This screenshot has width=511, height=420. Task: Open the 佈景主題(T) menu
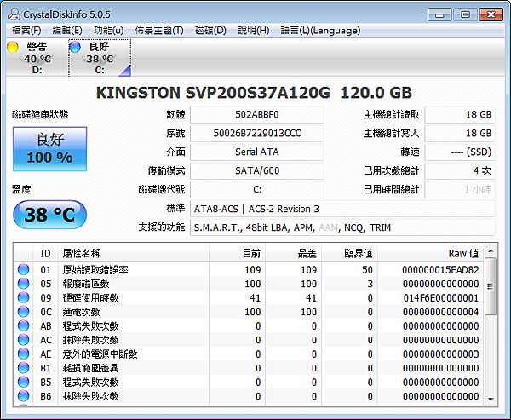[159, 31]
